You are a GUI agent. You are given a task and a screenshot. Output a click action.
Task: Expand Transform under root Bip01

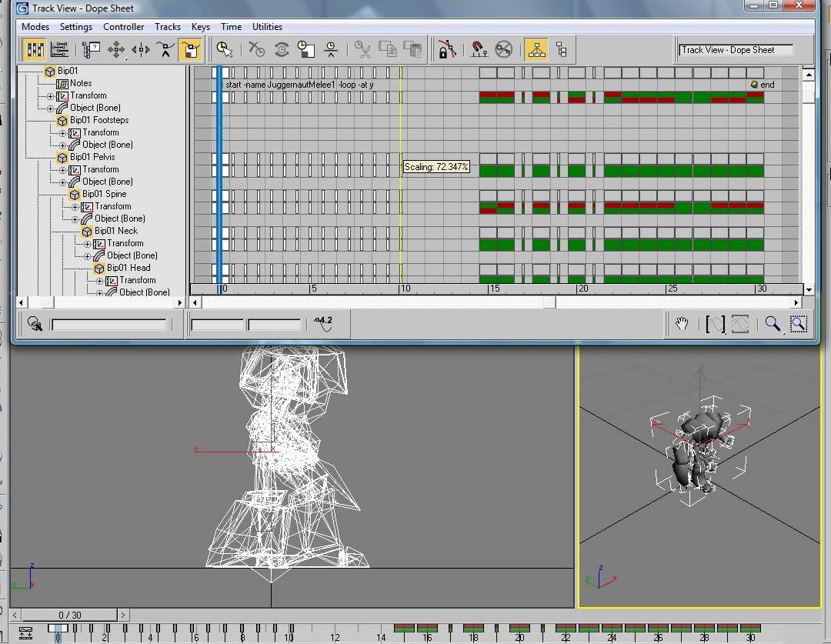coord(50,96)
